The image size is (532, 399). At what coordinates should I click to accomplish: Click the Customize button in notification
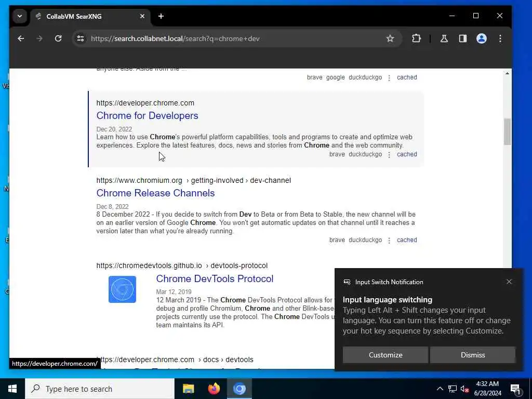(385, 355)
